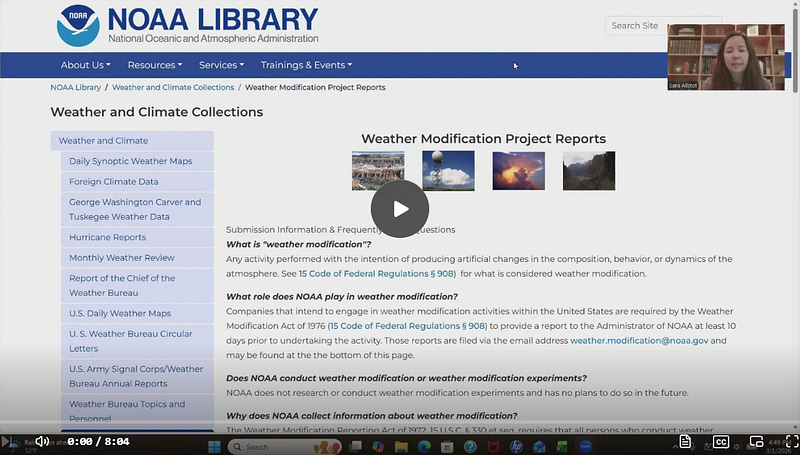Open the red McAfee icon in the taskbar
Screen dimensions: 800x455
[493, 447]
